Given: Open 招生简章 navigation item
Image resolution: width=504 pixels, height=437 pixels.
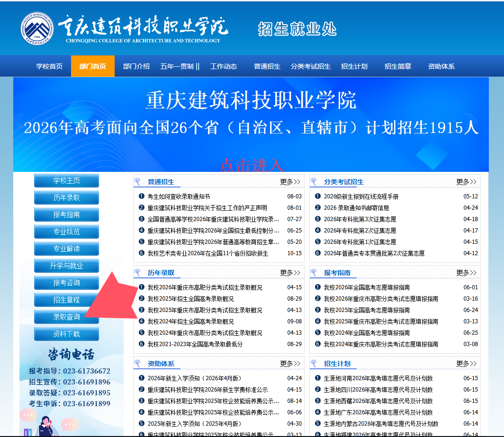Looking at the screenshot, I should (x=398, y=66).
